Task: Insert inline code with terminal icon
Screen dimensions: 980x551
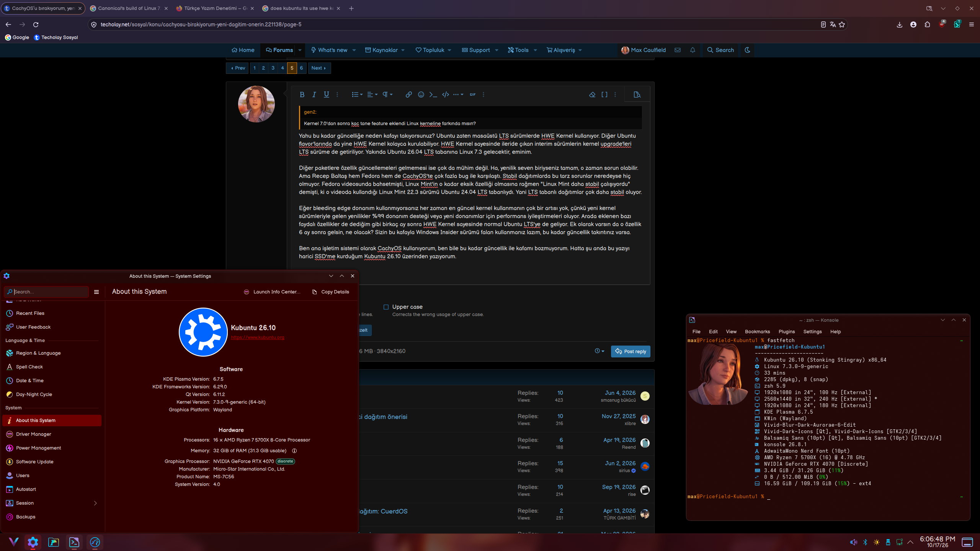Action: 433,95
